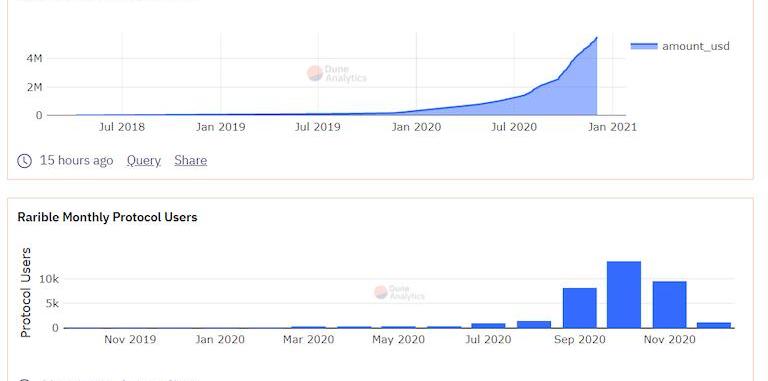Select the July 2020 bar
Image resolution: width=768 pixels, height=381 pixels.
pyautogui.click(x=488, y=326)
